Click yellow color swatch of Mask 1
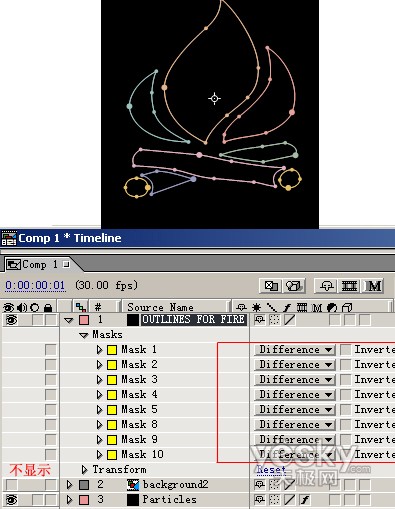 click(x=112, y=350)
